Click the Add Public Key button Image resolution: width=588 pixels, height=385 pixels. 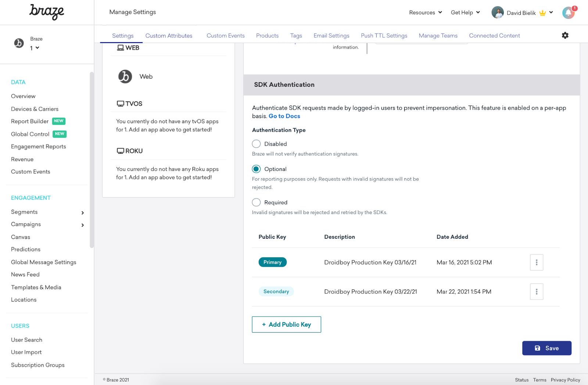point(286,324)
